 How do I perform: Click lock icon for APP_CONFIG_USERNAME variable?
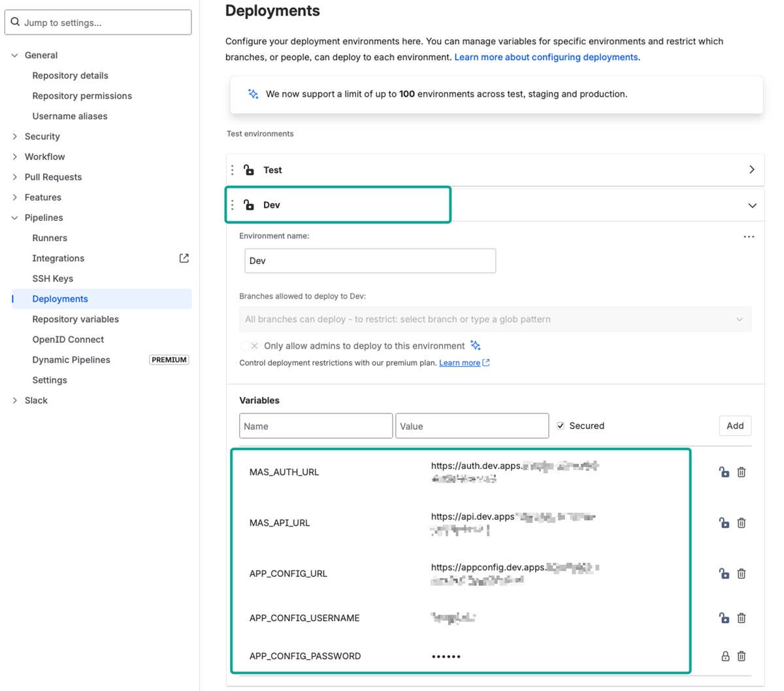click(724, 618)
